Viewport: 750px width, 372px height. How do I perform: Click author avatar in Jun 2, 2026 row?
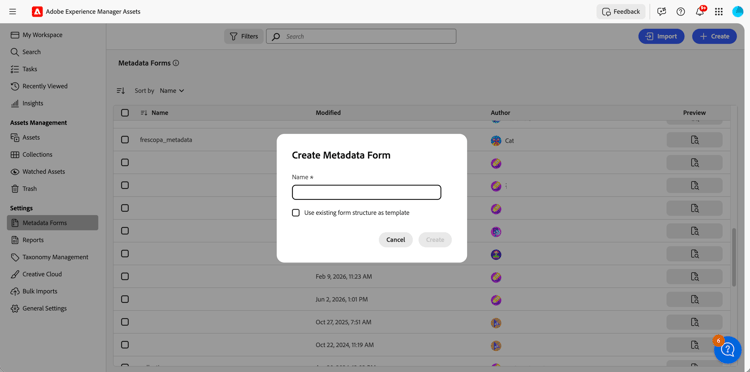[x=496, y=300]
